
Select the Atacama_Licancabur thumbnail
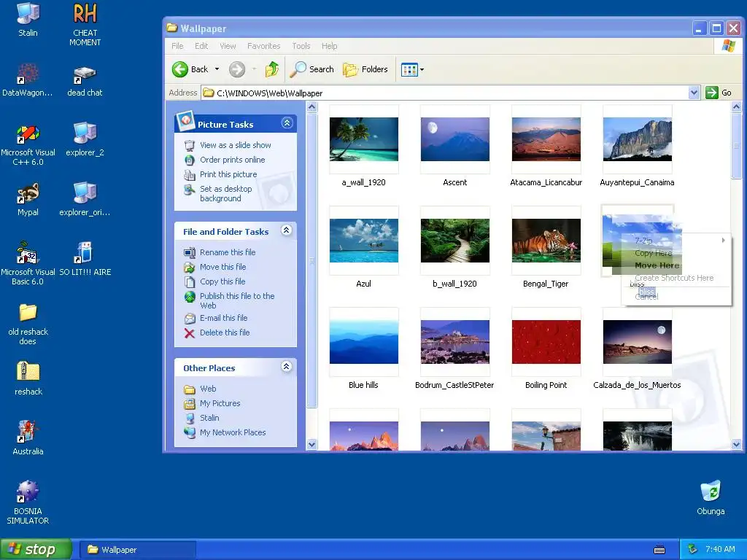[x=546, y=139]
